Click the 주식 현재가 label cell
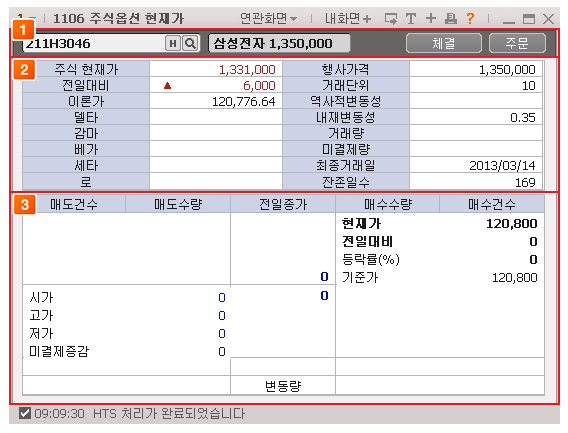Image resolution: width=568 pixels, height=433 pixels. pos(86,69)
